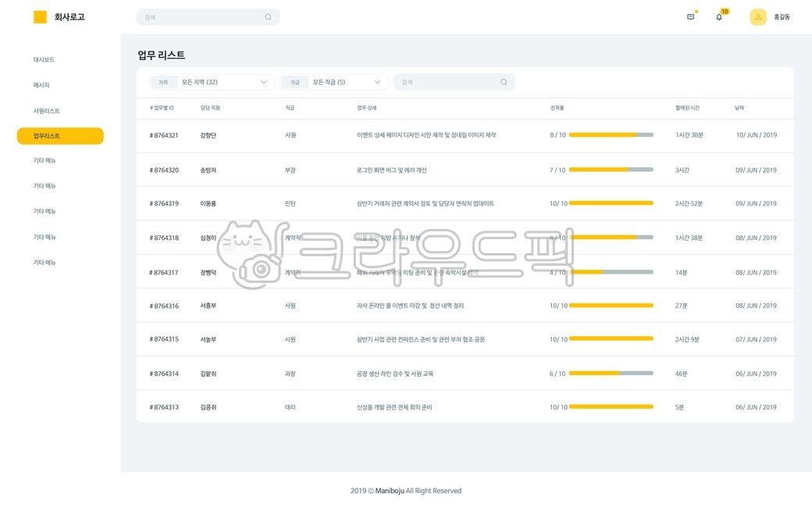Screen dimensions: 812x508
Task: Select the 메시지 sidebar menu item
Action: point(39,84)
